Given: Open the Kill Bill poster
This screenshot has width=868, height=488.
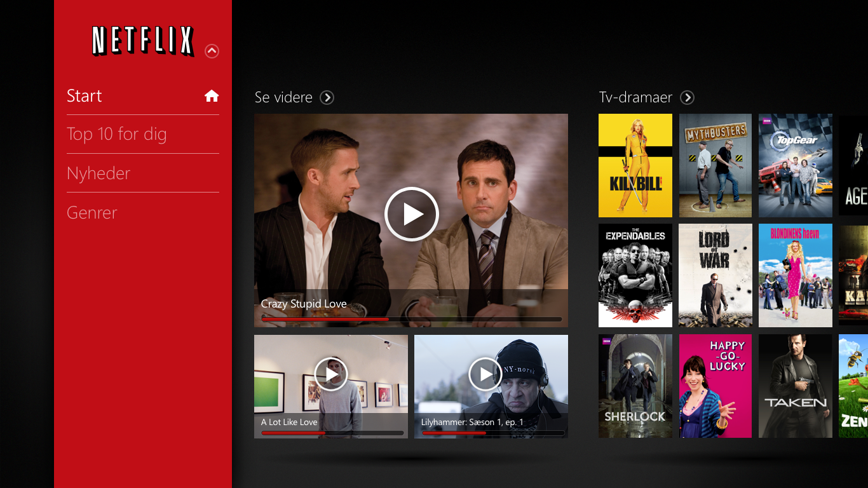Looking at the screenshot, I should [635, 165].
